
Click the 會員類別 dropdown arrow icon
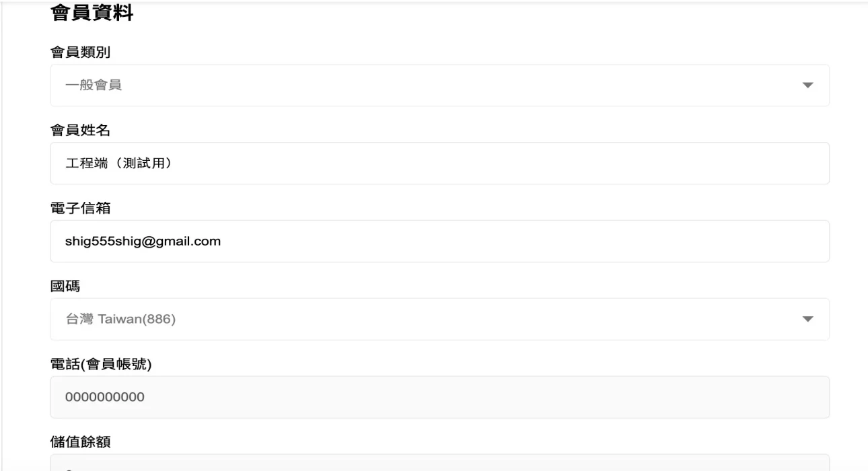808,85
